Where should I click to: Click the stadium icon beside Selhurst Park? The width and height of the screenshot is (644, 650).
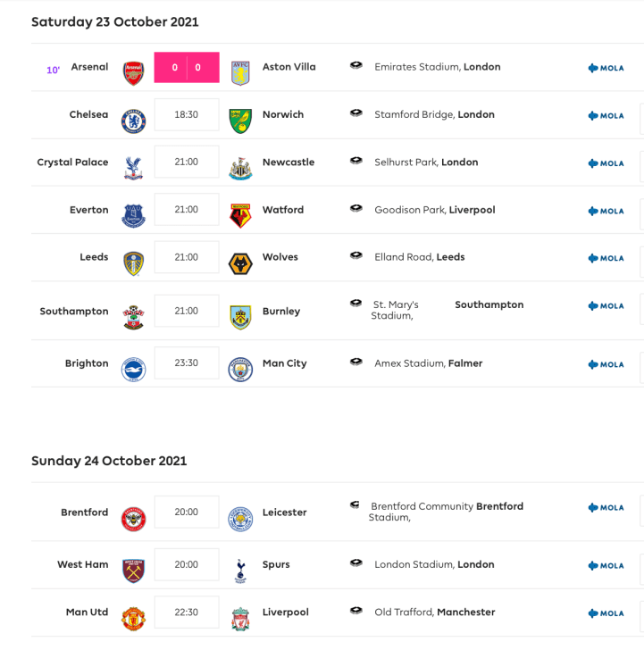click(x=356, y=161)
